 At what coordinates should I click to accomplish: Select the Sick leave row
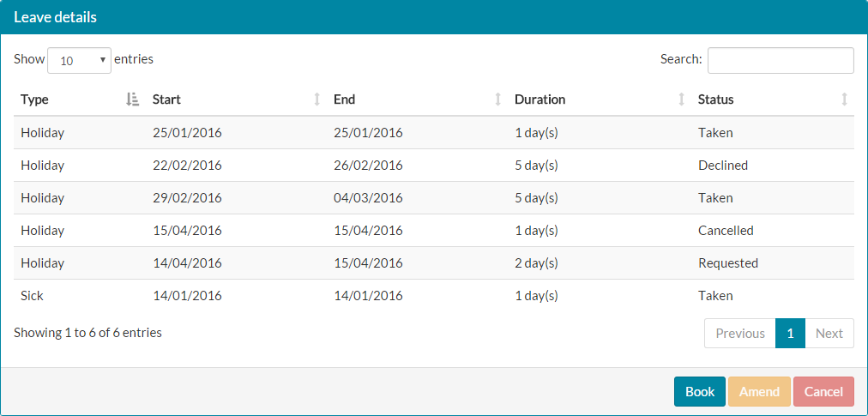[x=433, y=296]
